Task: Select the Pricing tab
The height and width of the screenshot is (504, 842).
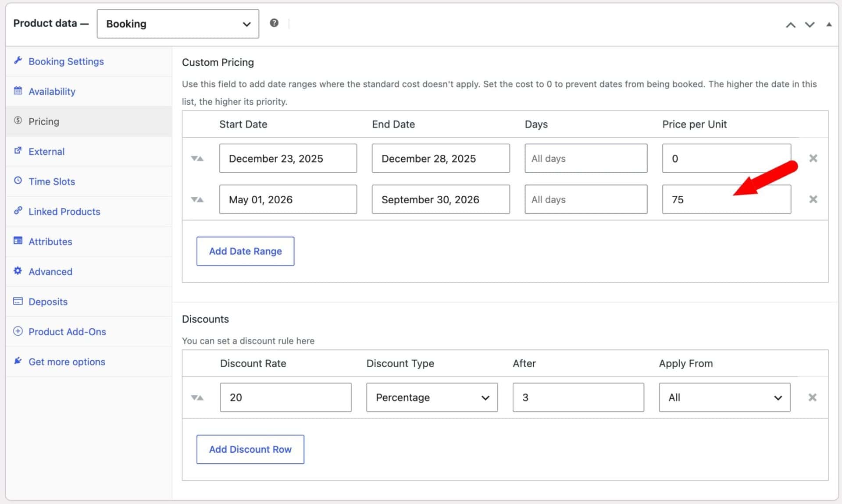Action: [89, 121]
